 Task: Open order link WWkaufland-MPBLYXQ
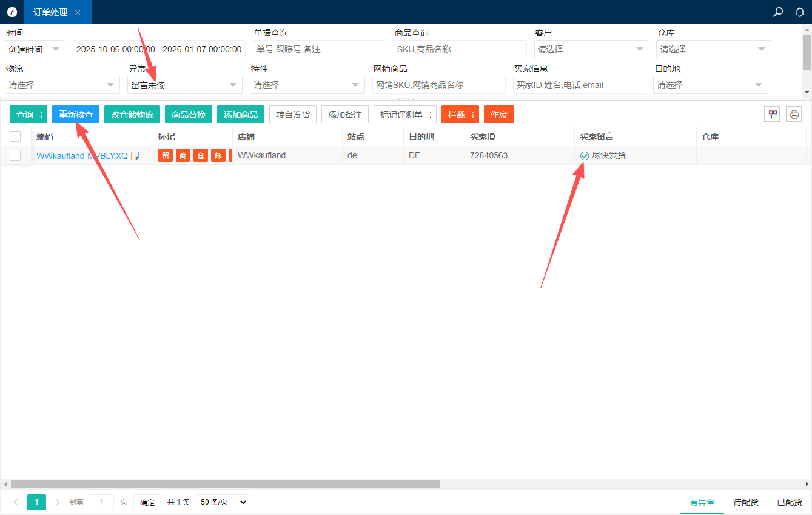[82, 156]
